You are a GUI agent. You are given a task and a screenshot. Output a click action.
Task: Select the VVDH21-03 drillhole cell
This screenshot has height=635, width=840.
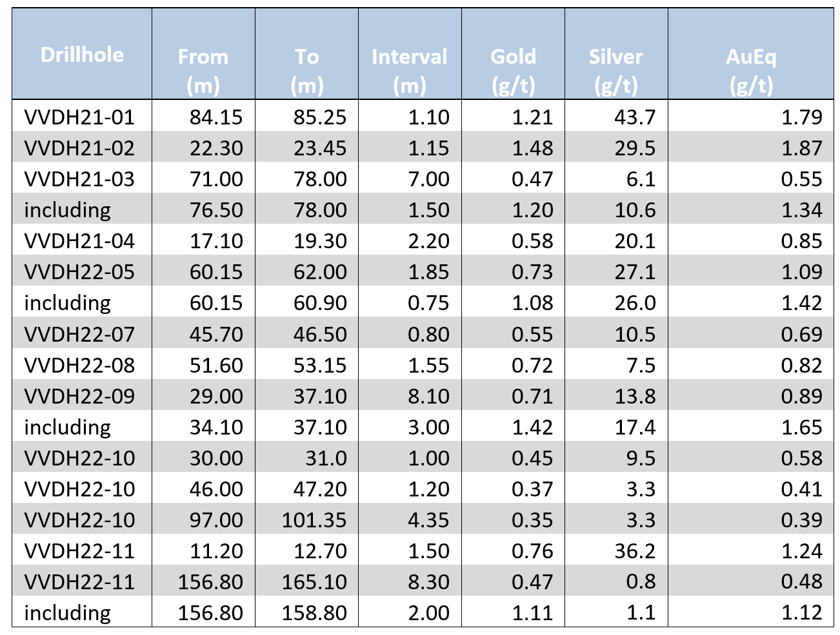[x=79, y=179]
